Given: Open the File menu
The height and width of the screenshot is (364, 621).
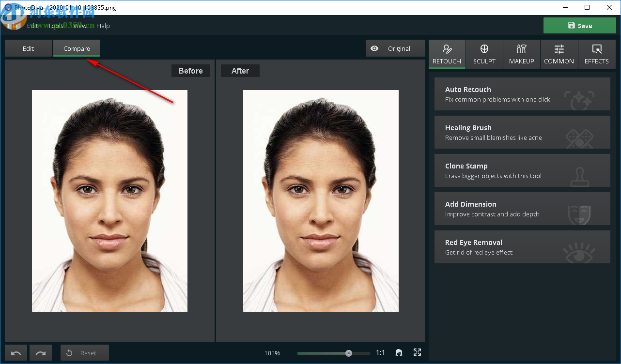Looking at the screenshot, I should [x=12, y=26].
